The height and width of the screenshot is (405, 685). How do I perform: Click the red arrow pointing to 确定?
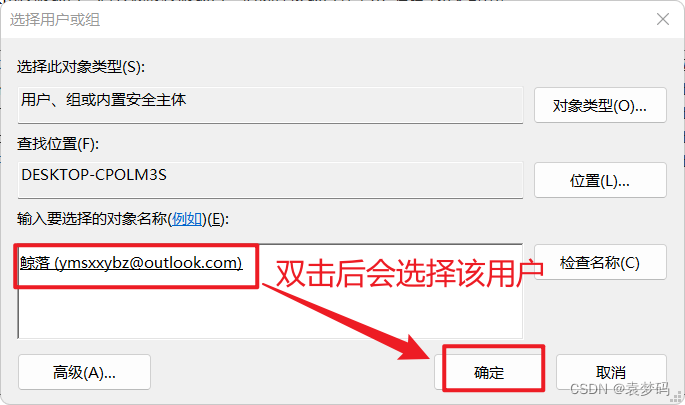click(x=349, y=323)
